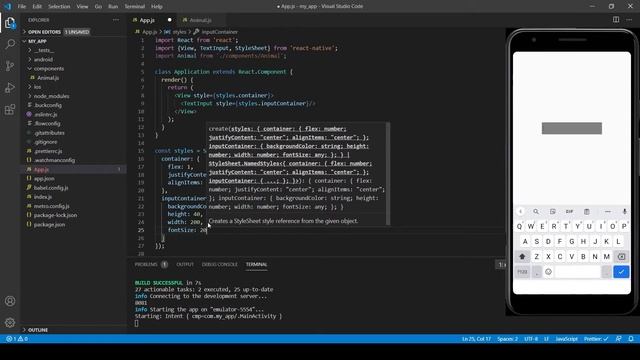Image resolution: width=640 pixels, height=360 pixels.
Task: Open package.json in the file tree
Action: (49, 224)
